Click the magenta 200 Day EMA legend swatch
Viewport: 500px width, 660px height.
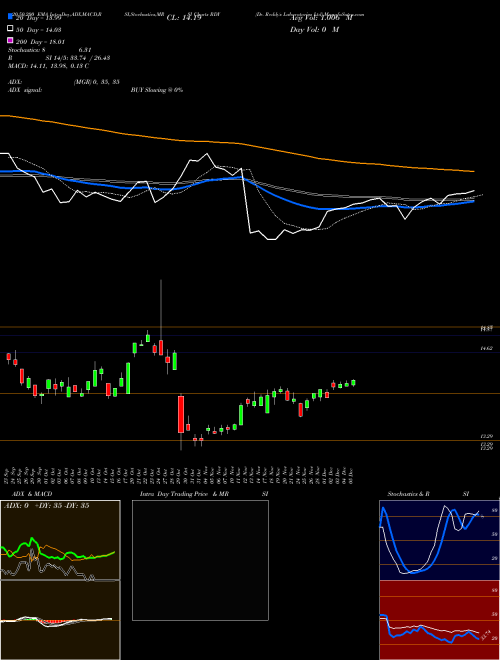(11, 40)
